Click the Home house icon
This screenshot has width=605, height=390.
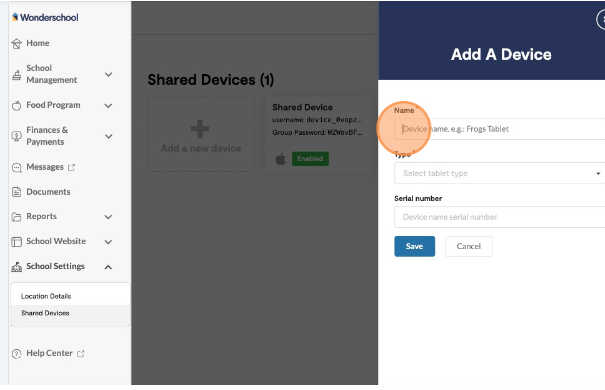pyautogui.click(x=16, y=44)
